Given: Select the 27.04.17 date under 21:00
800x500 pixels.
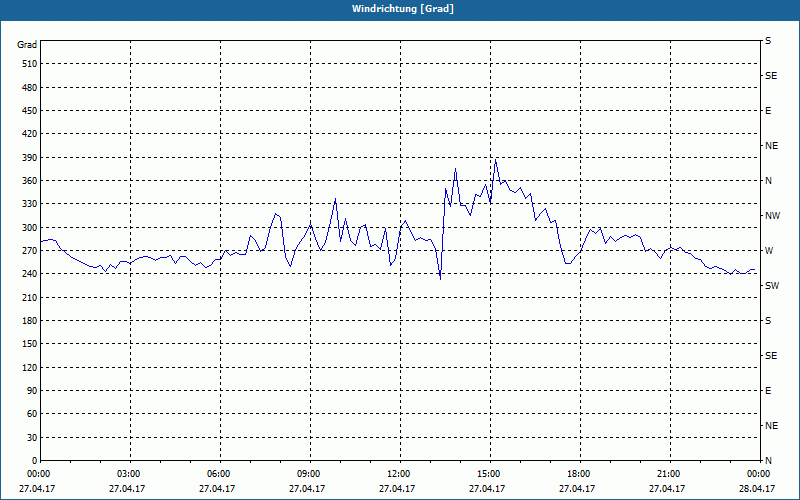Looking at the screenshot, I should pos(667,489).
